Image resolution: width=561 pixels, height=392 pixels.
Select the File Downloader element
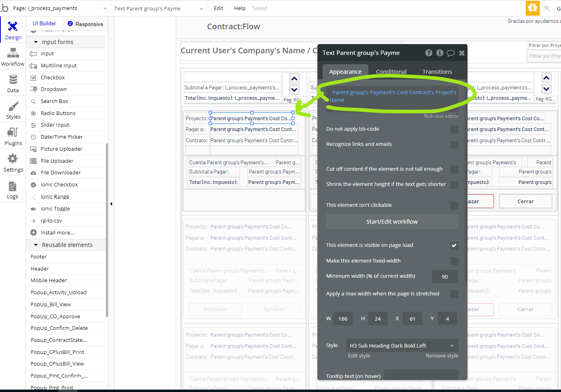click(66, 173)
